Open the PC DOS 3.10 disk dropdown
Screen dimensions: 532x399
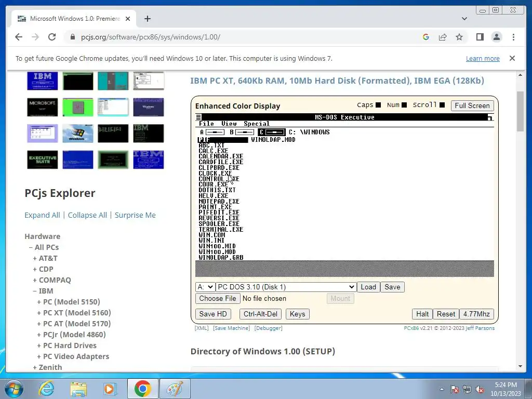tap(286, 287)
